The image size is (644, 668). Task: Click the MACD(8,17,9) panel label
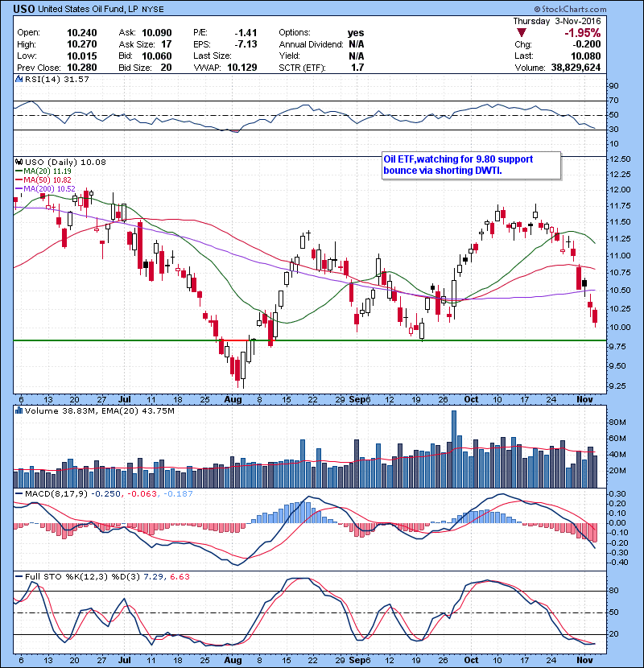[56, 494]
